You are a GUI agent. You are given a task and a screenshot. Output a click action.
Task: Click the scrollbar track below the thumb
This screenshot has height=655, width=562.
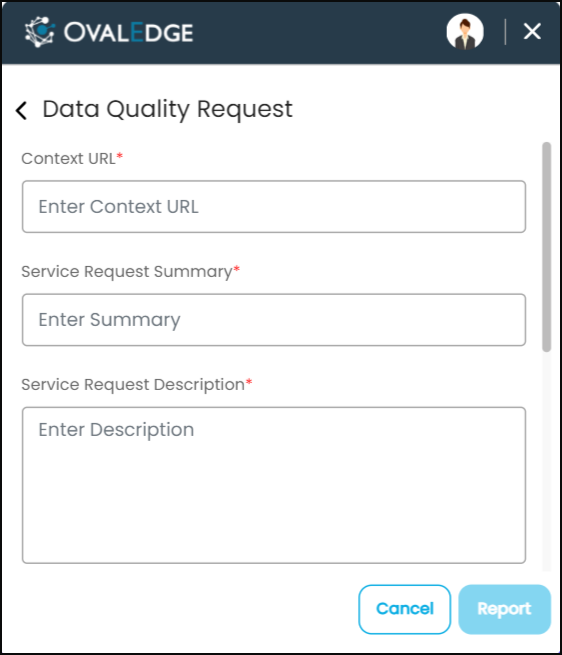[x=547, y=462]
